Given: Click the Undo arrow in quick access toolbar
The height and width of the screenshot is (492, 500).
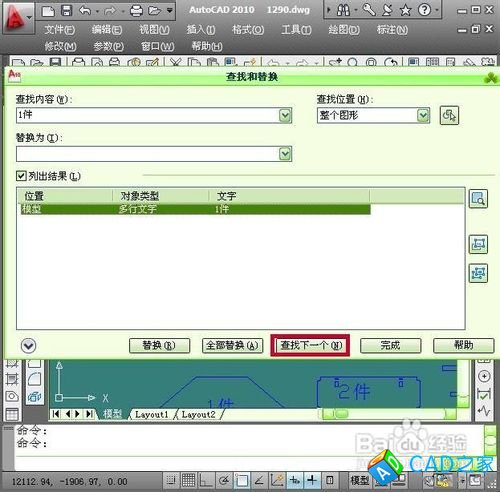Looking at the screenshot, I should (x=85, y=11).
